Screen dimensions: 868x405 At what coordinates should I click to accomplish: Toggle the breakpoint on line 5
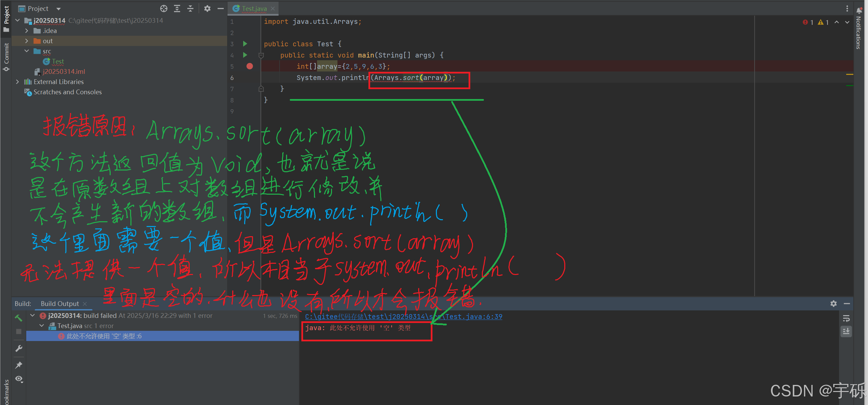250,66
